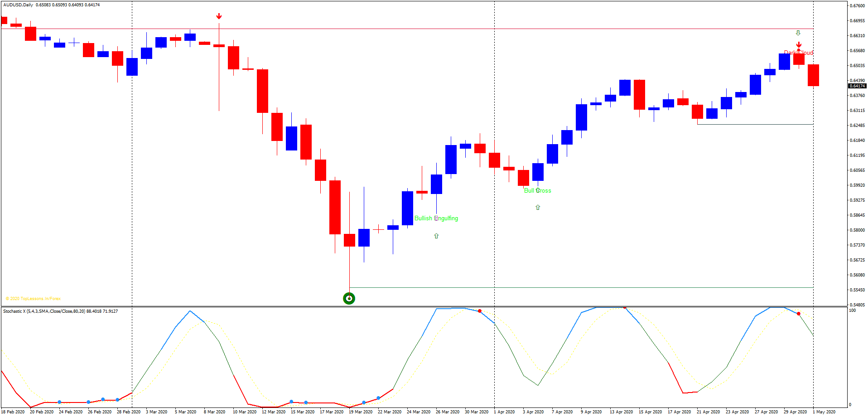Select a blue buy dot on the stochastic baseline
The image size is (868, 417).
click(x=59, y=402)
